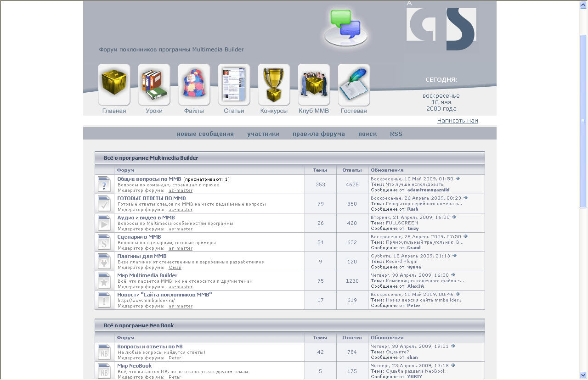The width and height of the screenshot is (588, 380).
Task: Go to last post arrow dated 30 Апрель 19:01
Action: (453, 346)
